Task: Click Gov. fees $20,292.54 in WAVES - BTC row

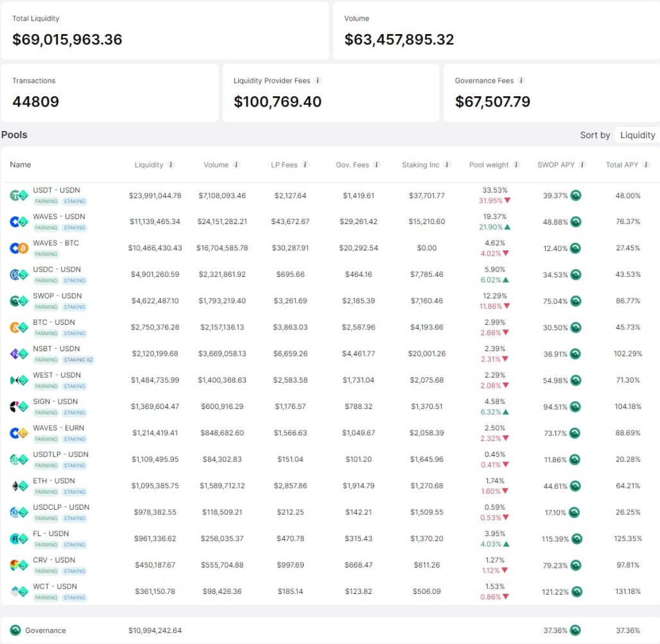Action: click(x=358, y=248)
